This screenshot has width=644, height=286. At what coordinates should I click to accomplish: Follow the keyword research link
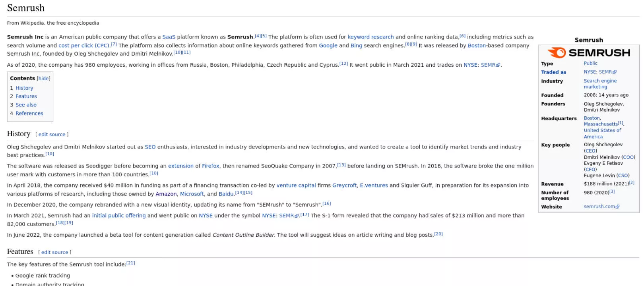tap(370, 37)
